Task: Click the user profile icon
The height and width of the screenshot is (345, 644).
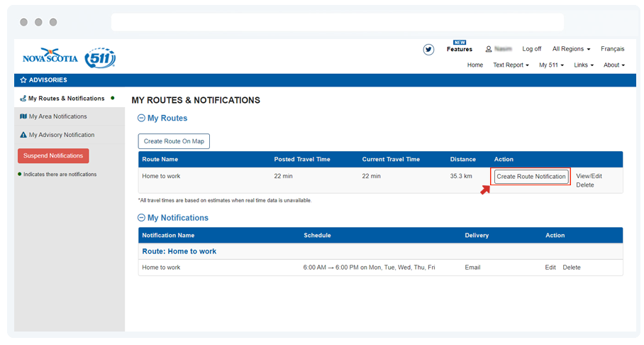Action: [489, 50]
